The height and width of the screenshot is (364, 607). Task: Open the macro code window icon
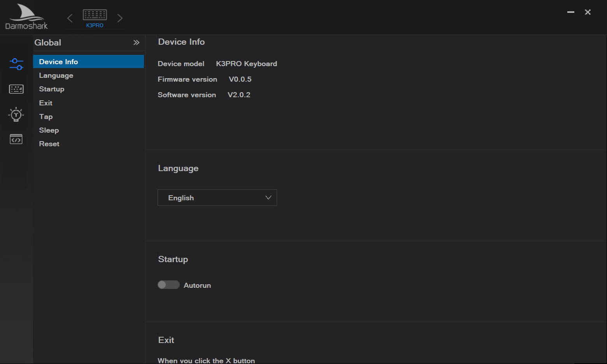click(x=16, y=139)
